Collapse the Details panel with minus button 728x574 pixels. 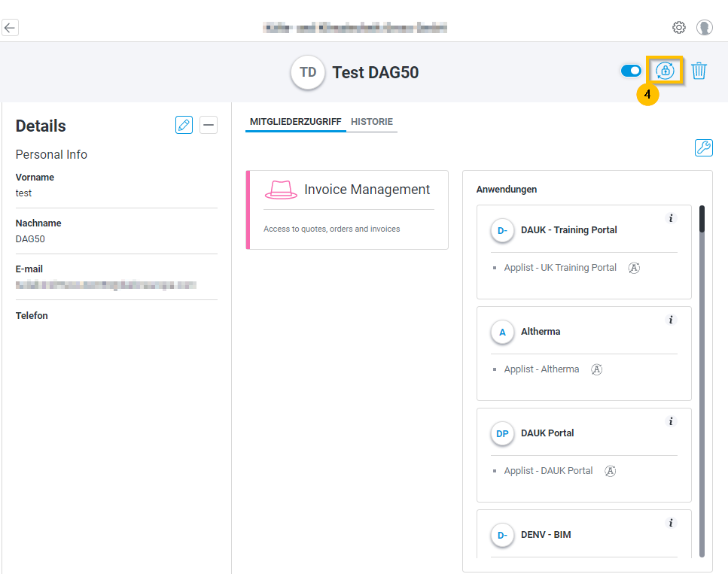pyautogui.click(x=209, y=125)
